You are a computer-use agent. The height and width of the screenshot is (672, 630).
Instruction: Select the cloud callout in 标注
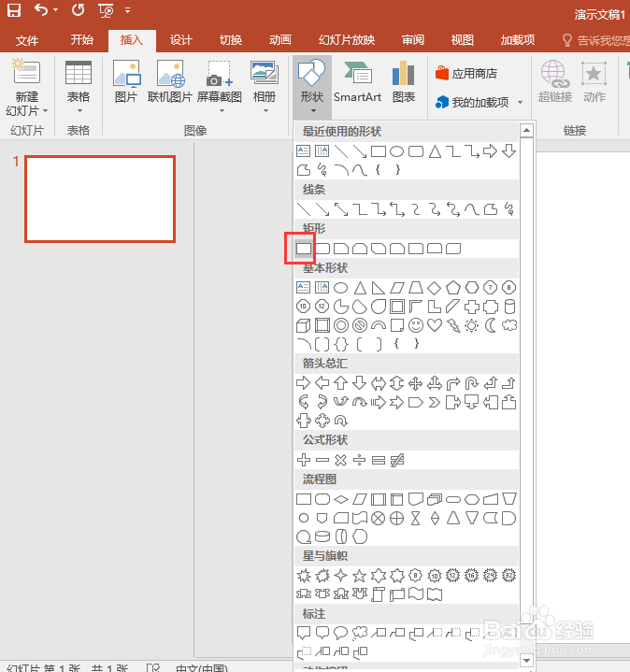click(360, 633)
